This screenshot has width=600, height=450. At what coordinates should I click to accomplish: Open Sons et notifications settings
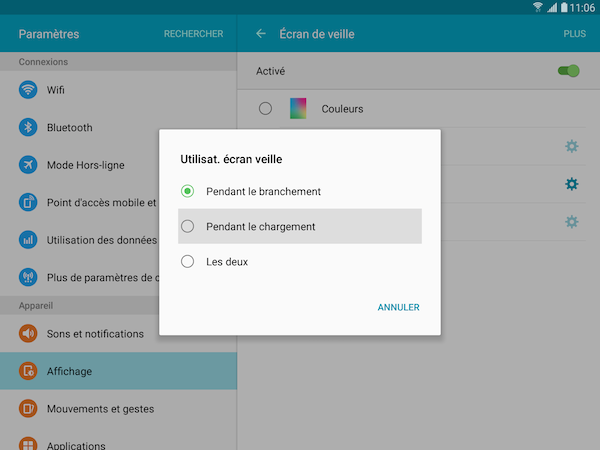tap(118, 334)
